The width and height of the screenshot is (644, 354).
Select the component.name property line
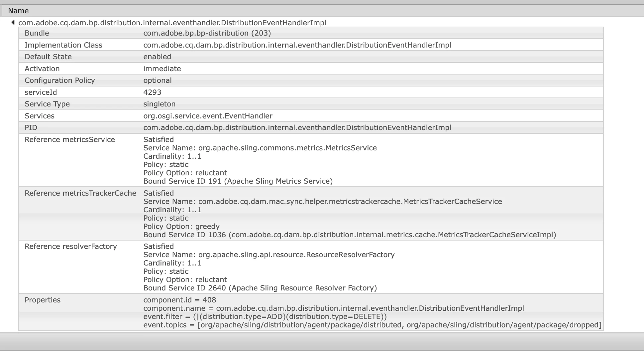point(334,308)
